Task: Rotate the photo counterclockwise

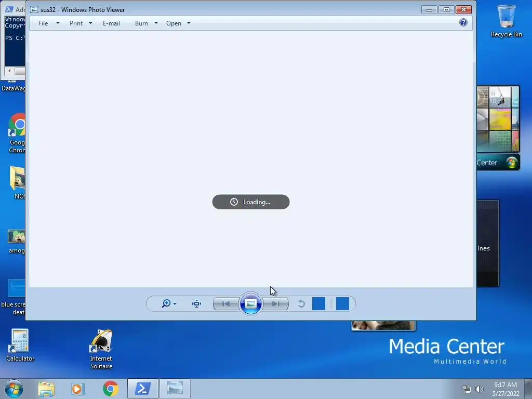Action: tap(301, 303)
